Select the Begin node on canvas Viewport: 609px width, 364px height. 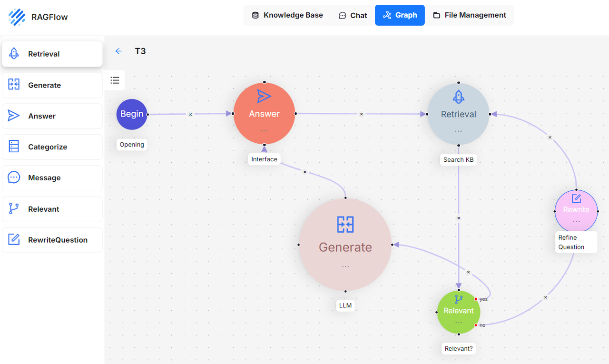(132, 114)
